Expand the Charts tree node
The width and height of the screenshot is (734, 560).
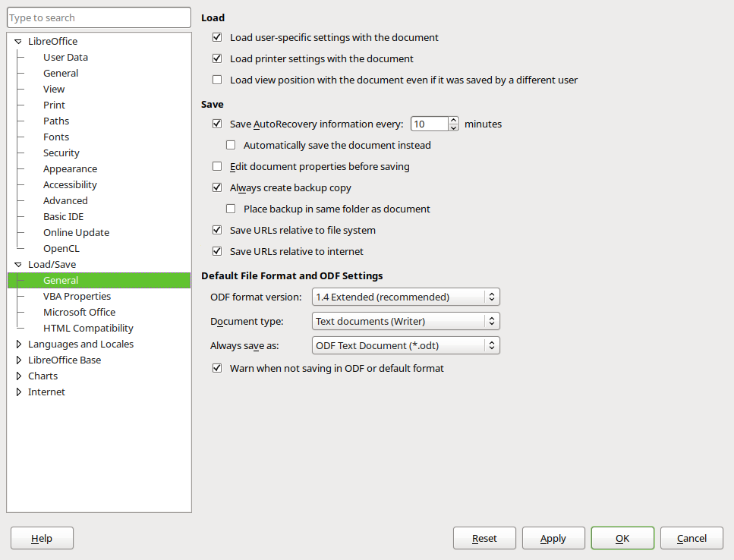pos(19,376)
